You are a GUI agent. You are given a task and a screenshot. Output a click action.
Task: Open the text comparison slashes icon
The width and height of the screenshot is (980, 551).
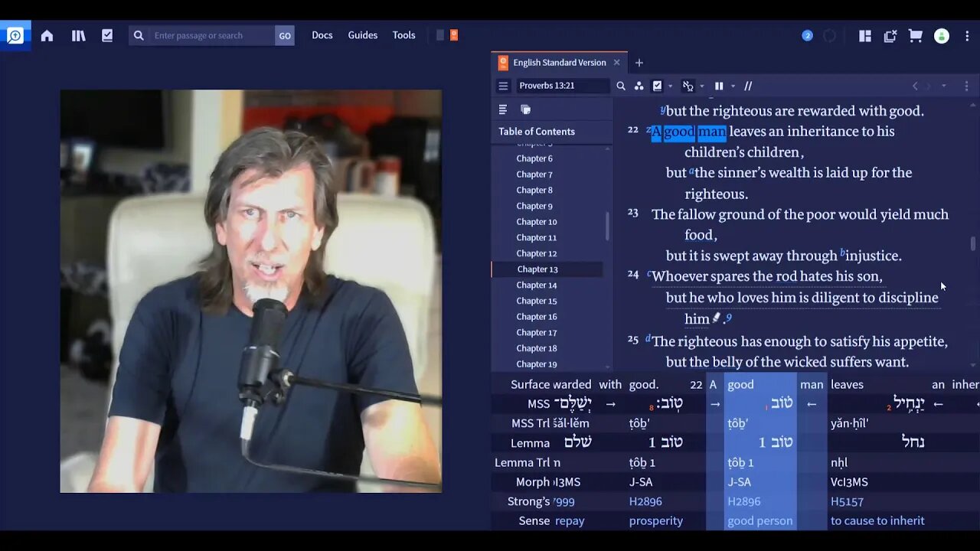tap(748, 86)
